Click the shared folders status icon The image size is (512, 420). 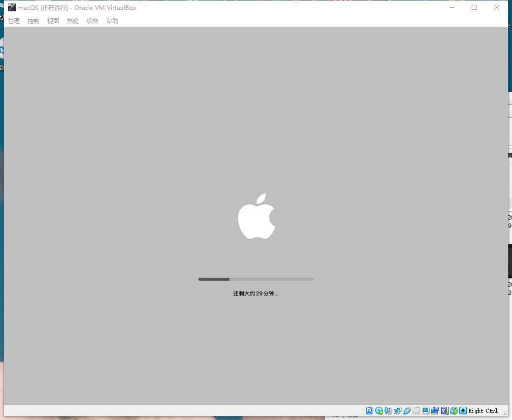point(416,410)
